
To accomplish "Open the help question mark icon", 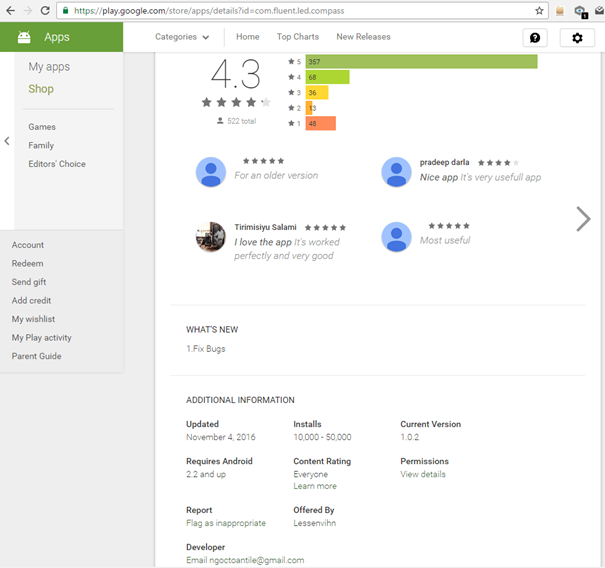I will tap(535, 37).
